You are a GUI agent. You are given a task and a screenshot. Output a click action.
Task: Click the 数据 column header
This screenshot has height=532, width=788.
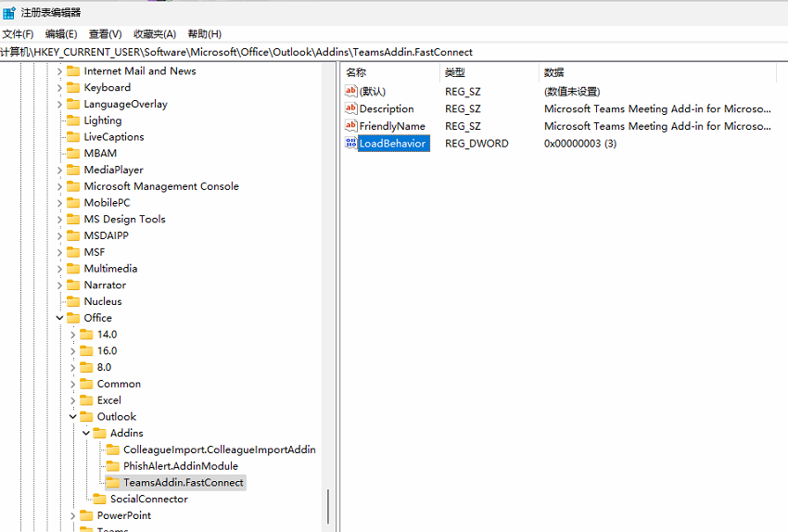[657, 72]
